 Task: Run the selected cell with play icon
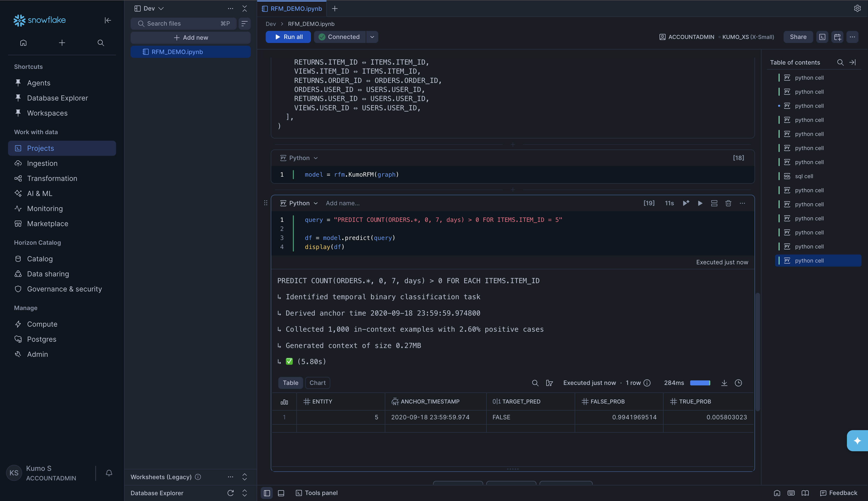point(700,203)
